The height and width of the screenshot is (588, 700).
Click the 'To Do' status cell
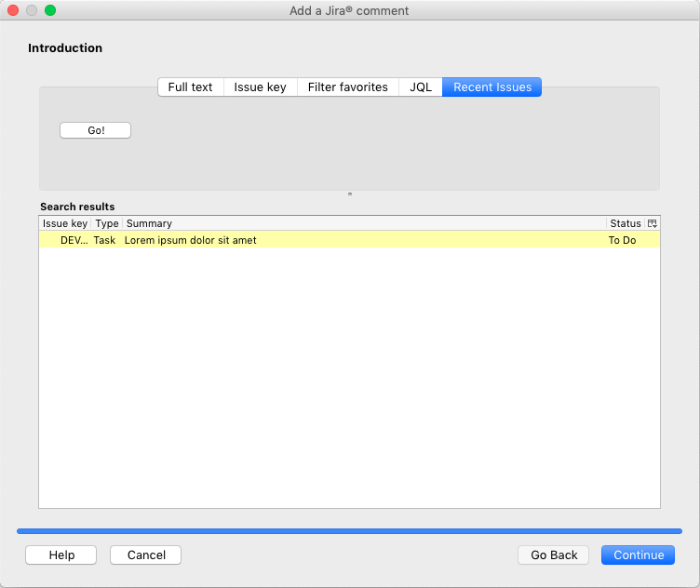tap(623, 240)
